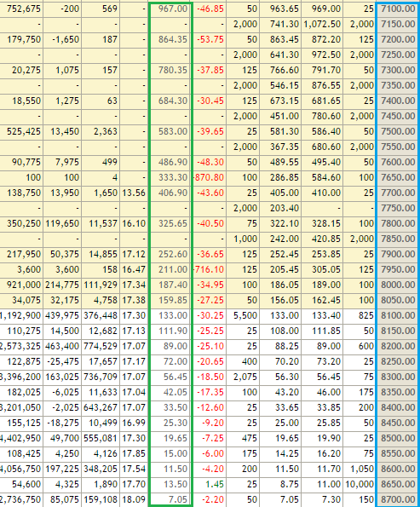Click the 111.90 last traded price
420x507 pixels.
[x=170, y=331]
